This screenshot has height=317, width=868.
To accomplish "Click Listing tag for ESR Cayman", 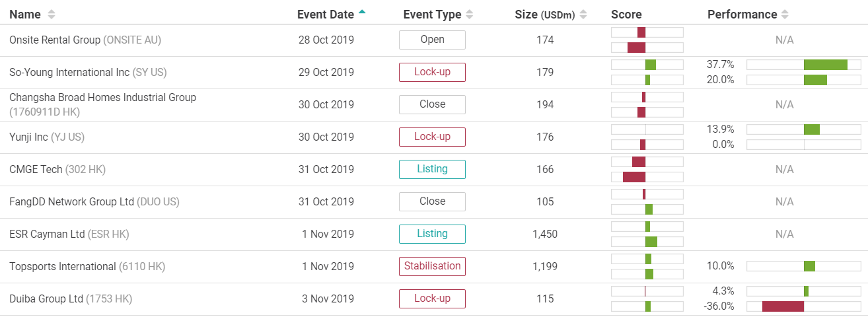I will pyautogui.click(x=432, y=234).
